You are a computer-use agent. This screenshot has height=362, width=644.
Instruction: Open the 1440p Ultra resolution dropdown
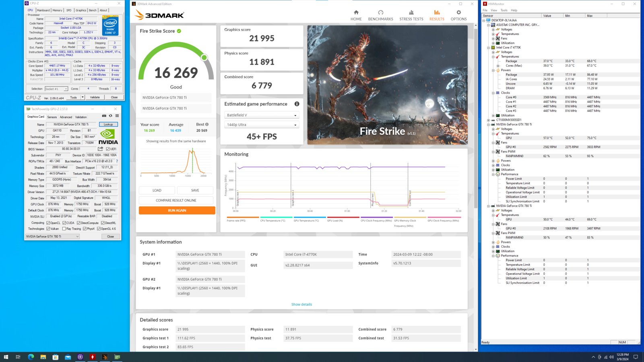(262, 125)
